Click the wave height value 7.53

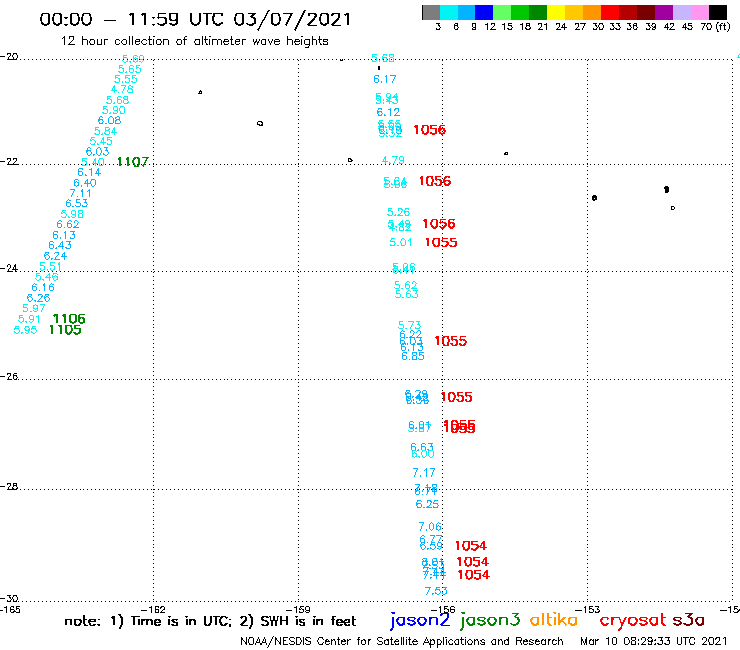click(x=436, y=591)
